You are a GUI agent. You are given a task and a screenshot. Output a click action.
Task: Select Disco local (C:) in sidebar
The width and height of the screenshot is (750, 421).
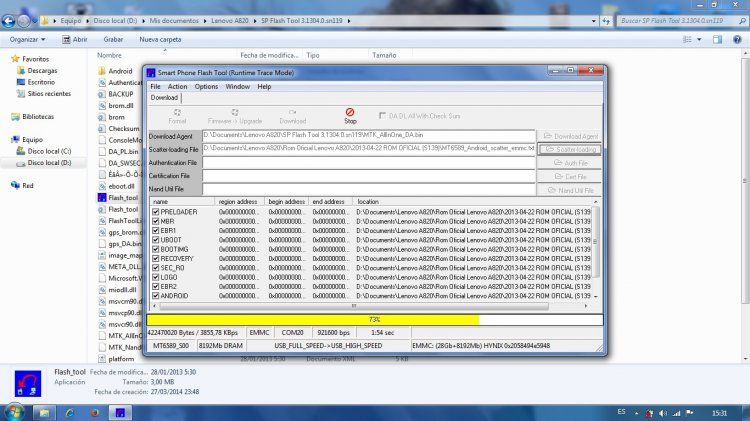point(49,151)
